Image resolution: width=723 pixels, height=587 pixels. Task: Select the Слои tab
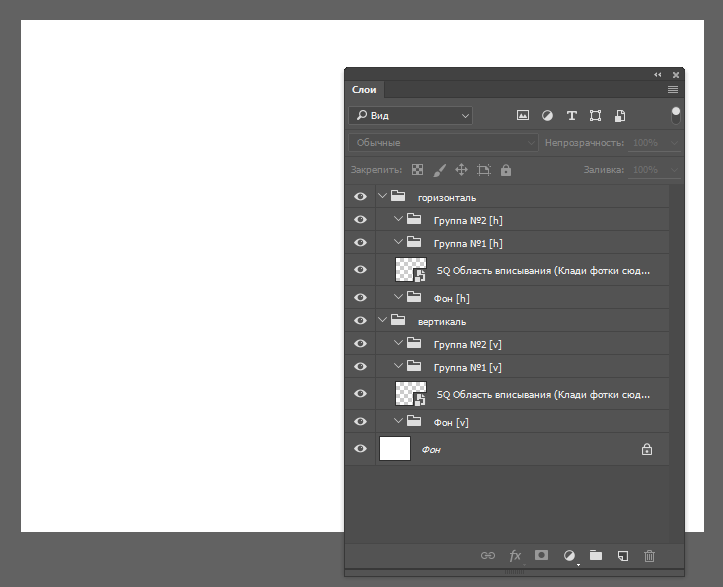point(364,89)
